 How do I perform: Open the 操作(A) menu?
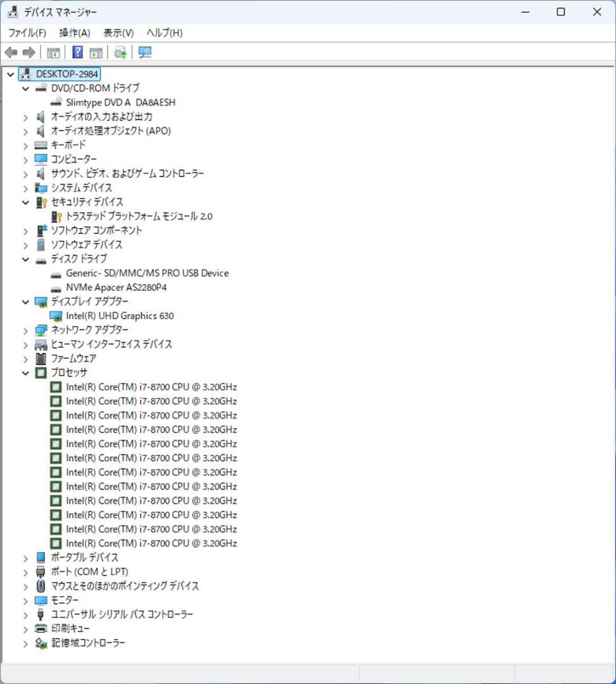tap(74, 32)
